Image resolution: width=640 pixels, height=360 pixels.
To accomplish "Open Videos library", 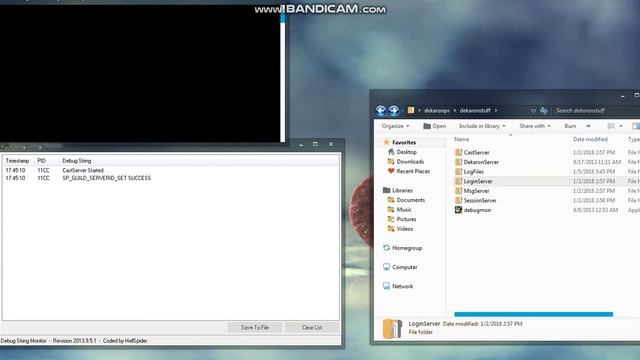I will 405,229.
